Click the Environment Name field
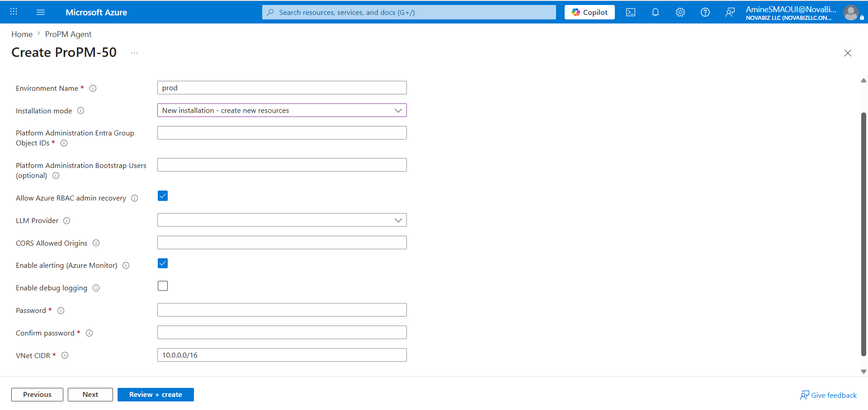The height and width of the screenshot is (410, 868). (282, 88)
